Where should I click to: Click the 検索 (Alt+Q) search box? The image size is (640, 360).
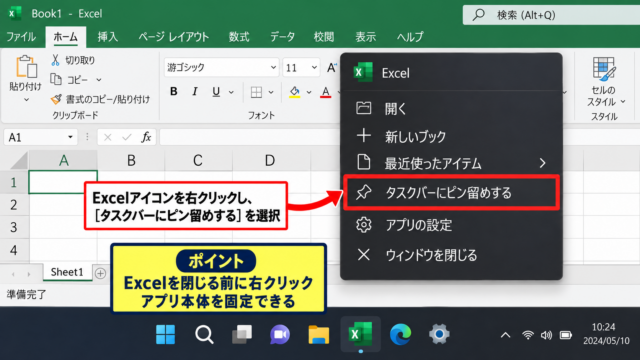click(551, 15)
